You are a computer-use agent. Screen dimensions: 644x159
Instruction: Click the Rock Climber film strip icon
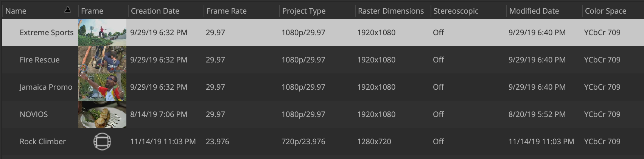coord(102,142)
